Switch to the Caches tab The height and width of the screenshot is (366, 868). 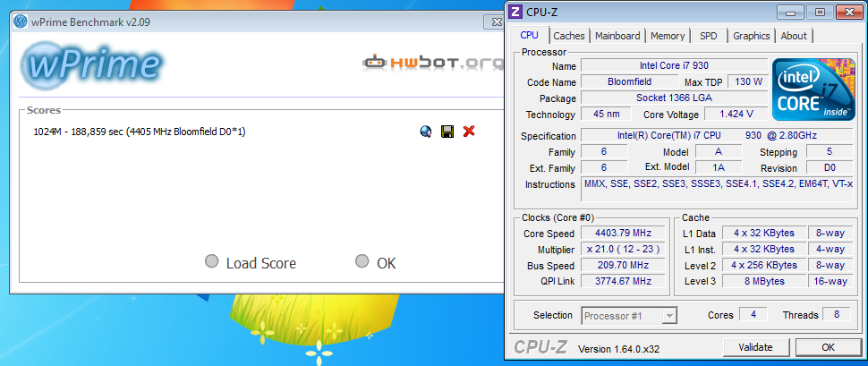(x=569, y=36)
